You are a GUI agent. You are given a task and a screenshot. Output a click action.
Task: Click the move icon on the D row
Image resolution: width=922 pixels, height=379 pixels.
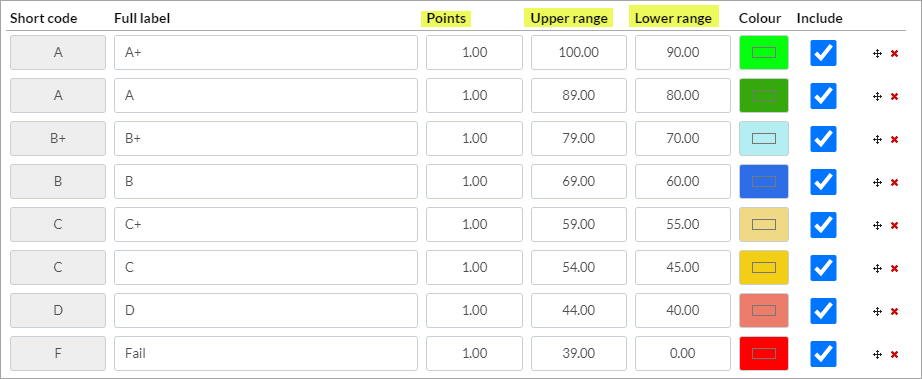point(877,311)
